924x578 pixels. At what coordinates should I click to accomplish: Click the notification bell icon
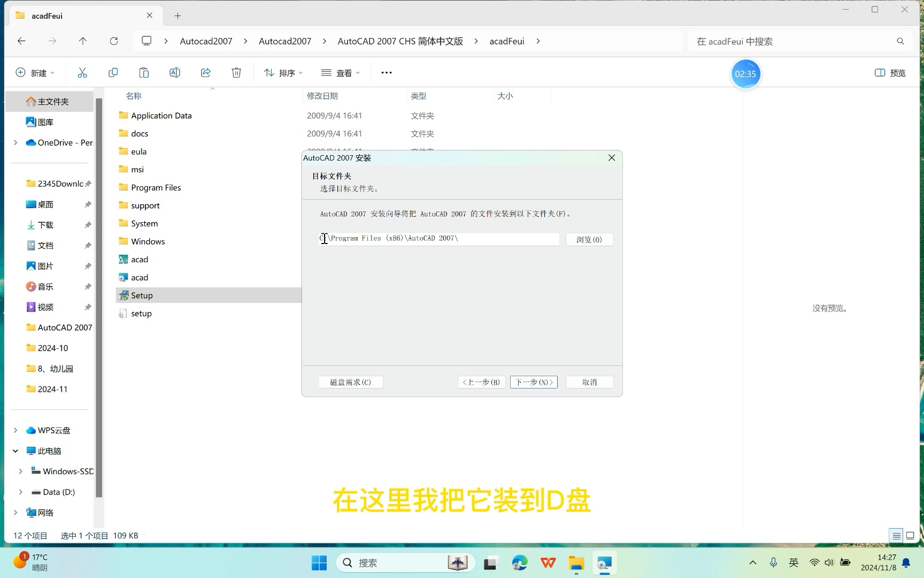[x=906, y=562]
